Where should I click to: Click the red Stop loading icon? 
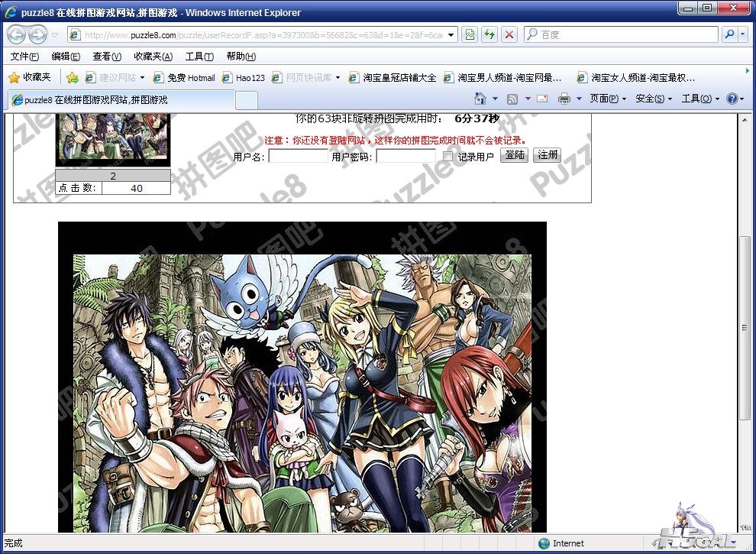point(509,34)
